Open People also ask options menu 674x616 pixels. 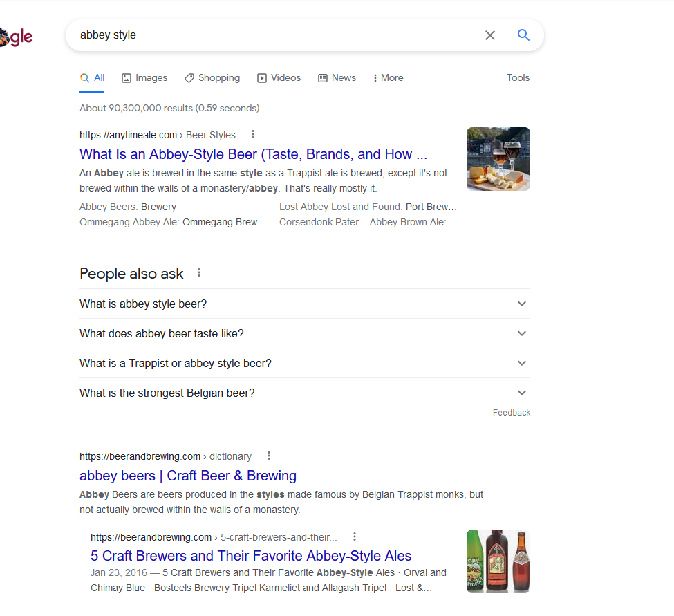(198, 272)
